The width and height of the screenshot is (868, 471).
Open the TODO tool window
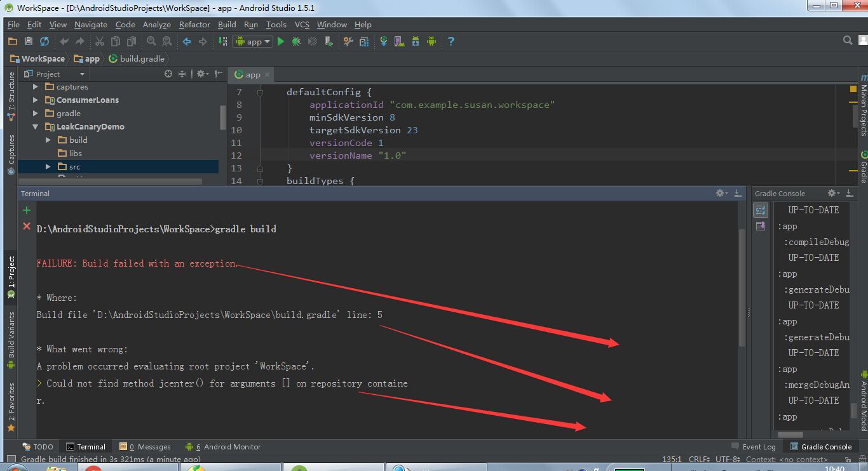[38, 447]
